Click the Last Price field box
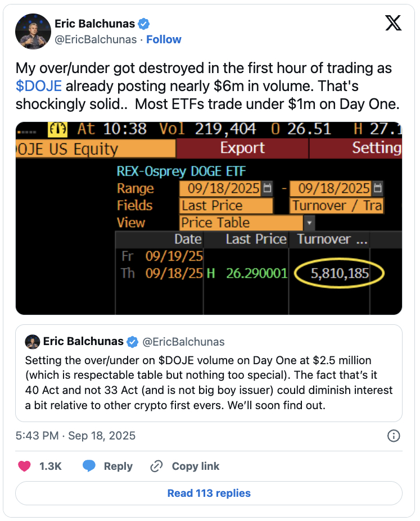 [x=226, y=206]
